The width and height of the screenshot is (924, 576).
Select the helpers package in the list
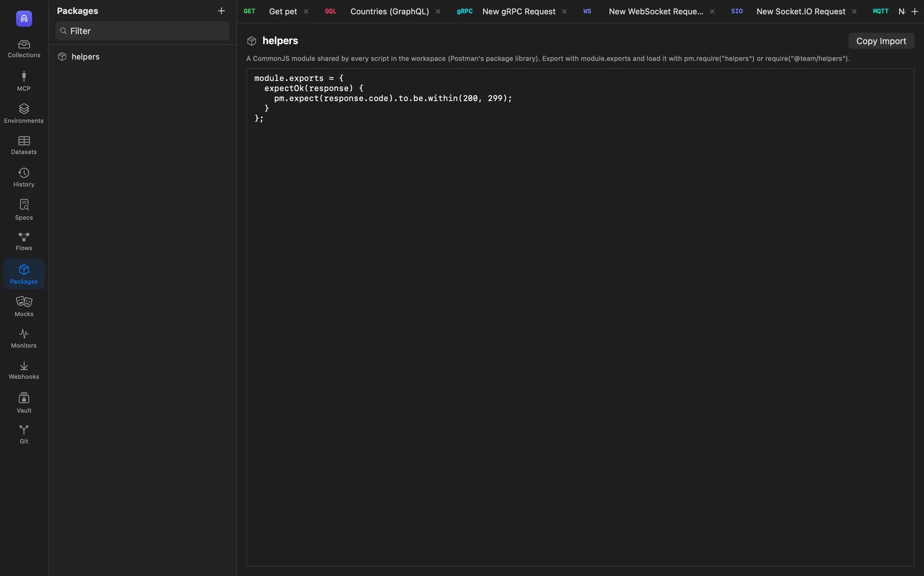tap(142, 56)
